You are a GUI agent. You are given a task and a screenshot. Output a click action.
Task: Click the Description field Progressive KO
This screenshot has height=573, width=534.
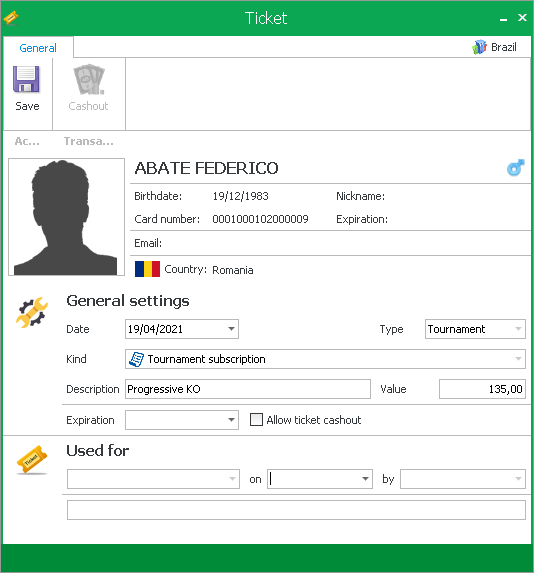click(248, 389)
